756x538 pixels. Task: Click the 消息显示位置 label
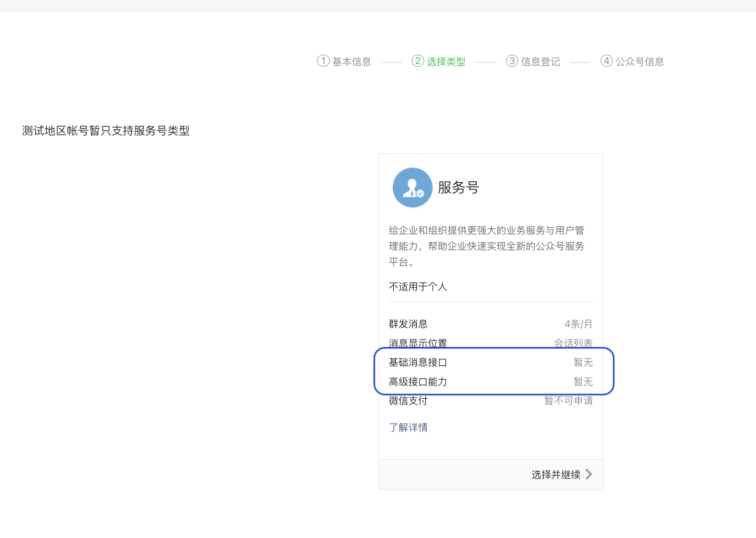418,343
